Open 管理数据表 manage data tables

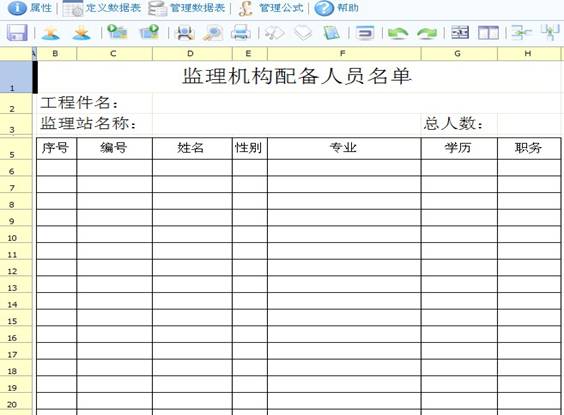coord(187,8)
